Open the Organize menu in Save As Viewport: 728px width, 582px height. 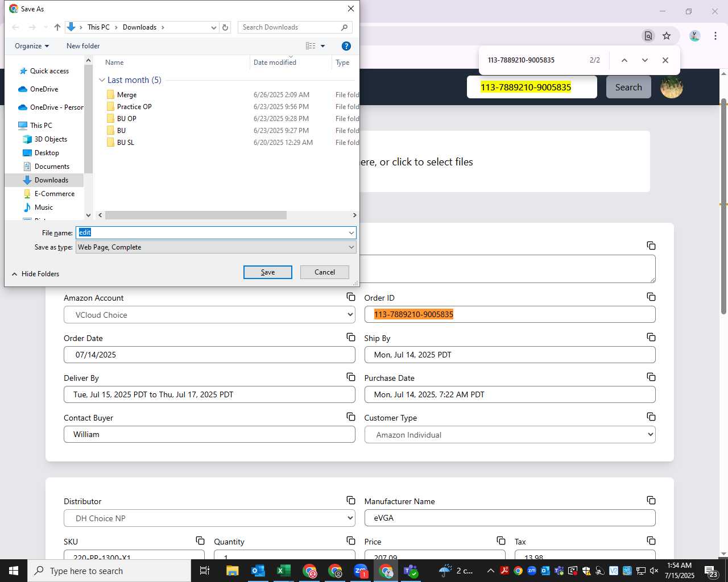click(x=32, y=46)
